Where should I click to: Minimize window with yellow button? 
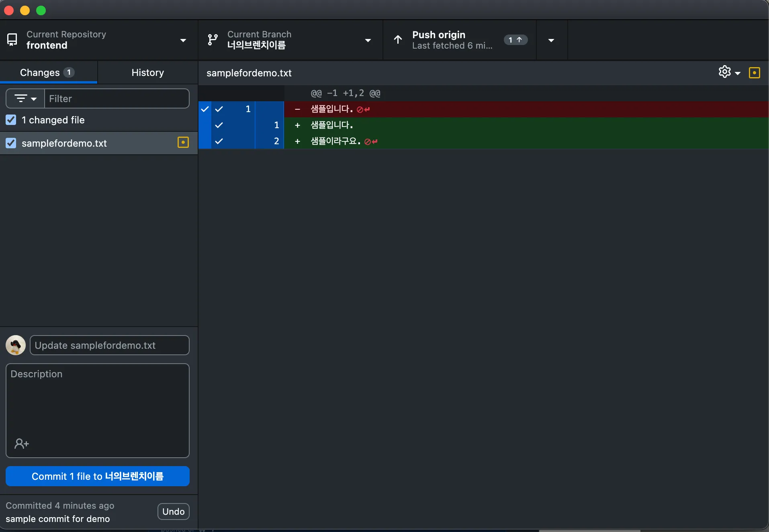tap(25, 10)
